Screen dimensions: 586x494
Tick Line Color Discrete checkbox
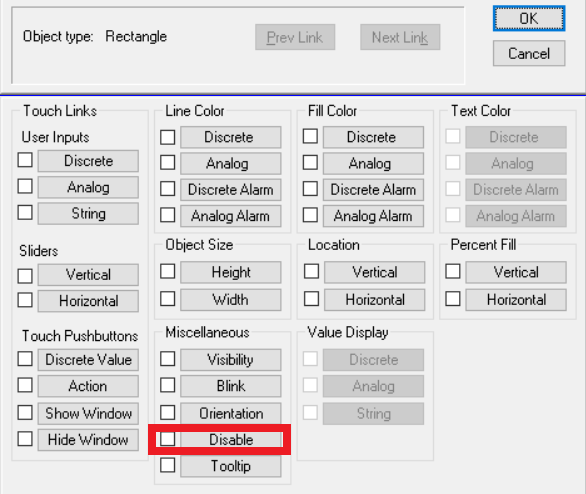[167, 137]
